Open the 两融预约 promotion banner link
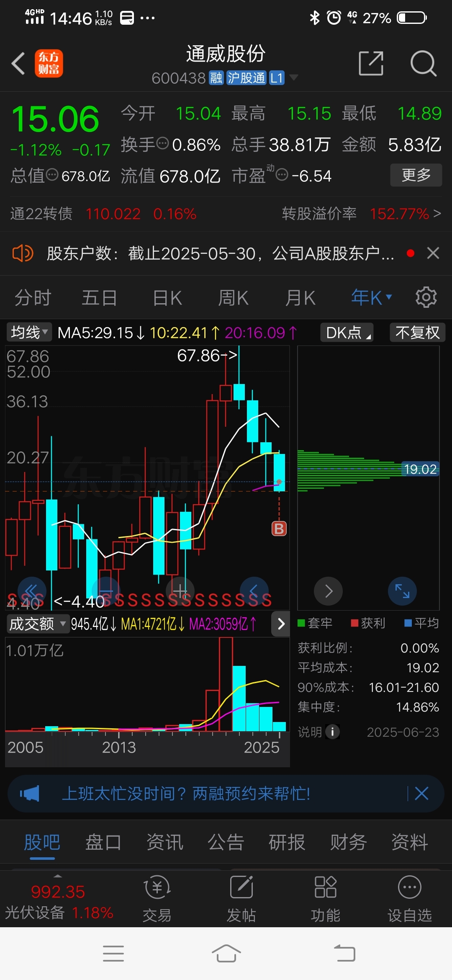 (x=187, y=794)
